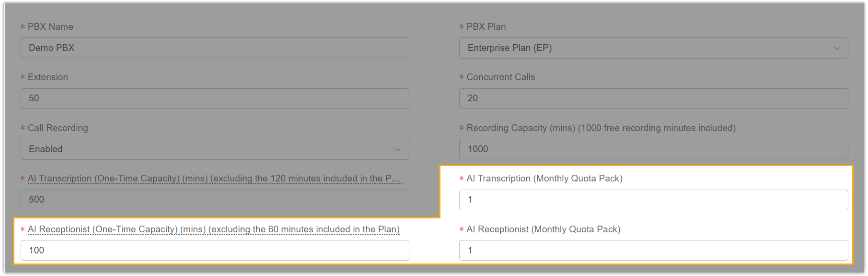The image size is (868, 276).
Task: Click the Recording Capacity input field
Action: pyautogui.click(x=653, y=149)
